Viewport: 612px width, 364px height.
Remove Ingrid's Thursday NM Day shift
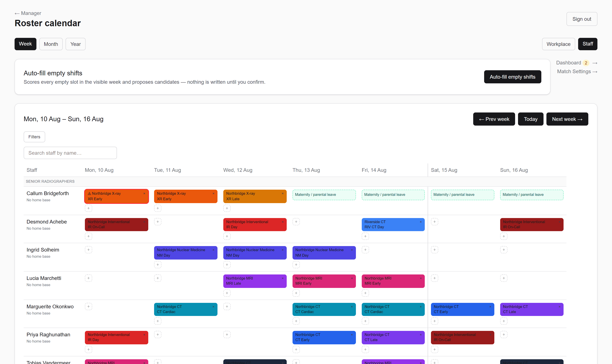[x=352, y=250]
